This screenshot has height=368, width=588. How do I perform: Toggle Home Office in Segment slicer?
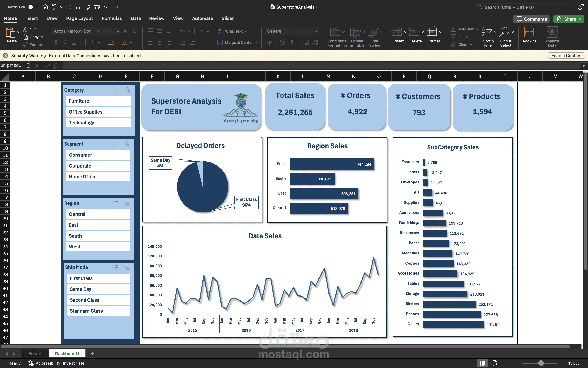[x=98, y=177]
